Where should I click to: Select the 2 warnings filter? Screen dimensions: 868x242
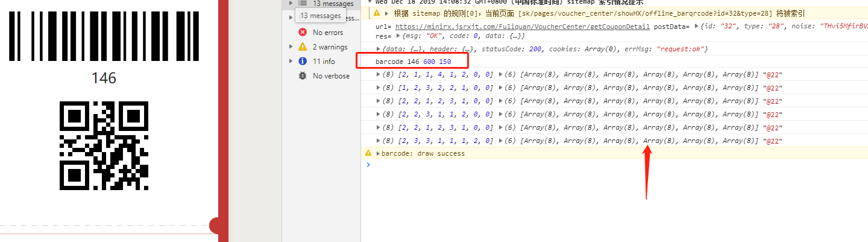[x=321, y=47]
